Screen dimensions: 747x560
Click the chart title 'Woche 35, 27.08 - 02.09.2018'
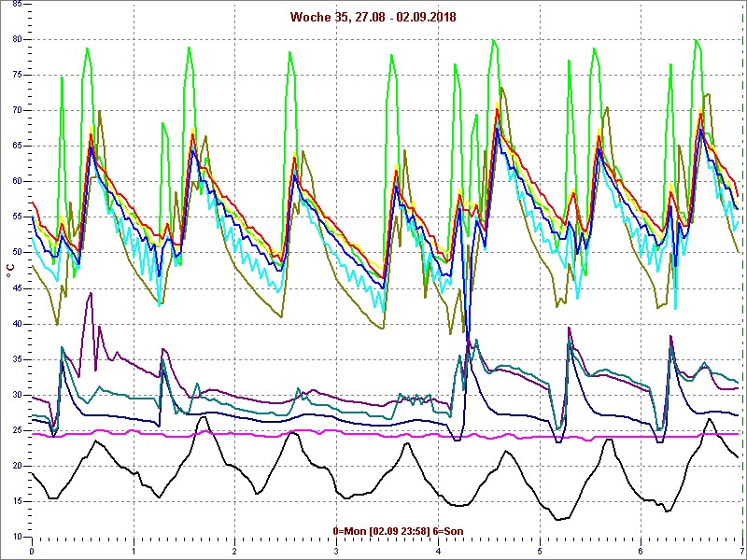click(373, 17)
